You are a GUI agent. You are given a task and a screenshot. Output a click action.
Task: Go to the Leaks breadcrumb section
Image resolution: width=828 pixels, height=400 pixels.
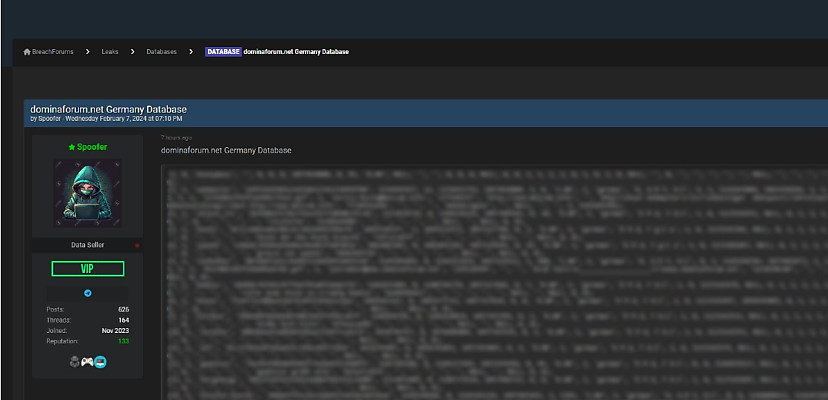(x=110, y=52)
